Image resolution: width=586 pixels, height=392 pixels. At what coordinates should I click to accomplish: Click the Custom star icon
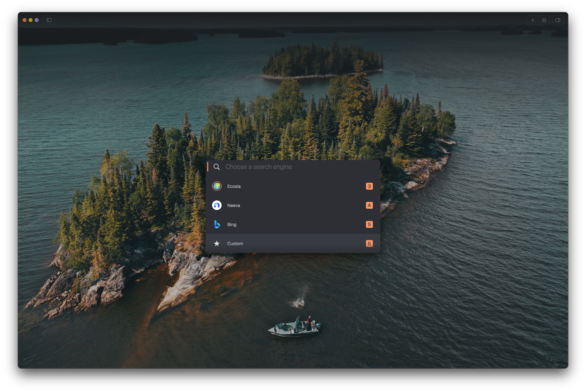tap(217, 243)
